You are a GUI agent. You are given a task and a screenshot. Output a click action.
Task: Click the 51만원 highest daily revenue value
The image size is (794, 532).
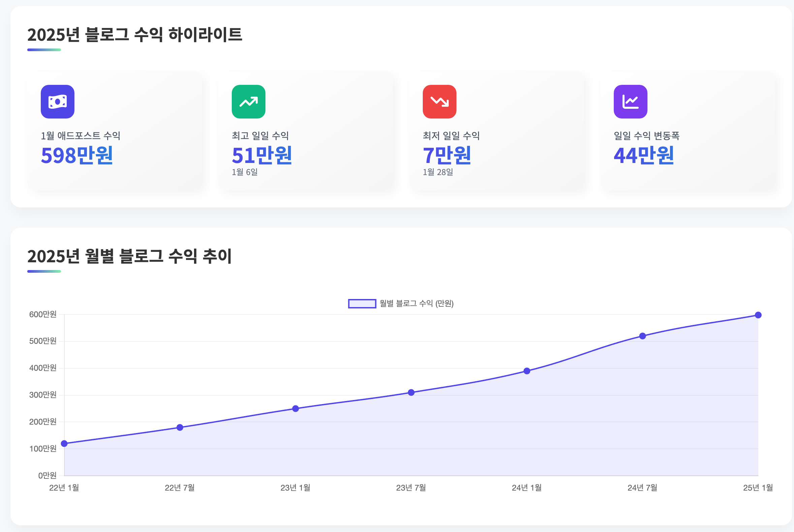tap(262, 156)
